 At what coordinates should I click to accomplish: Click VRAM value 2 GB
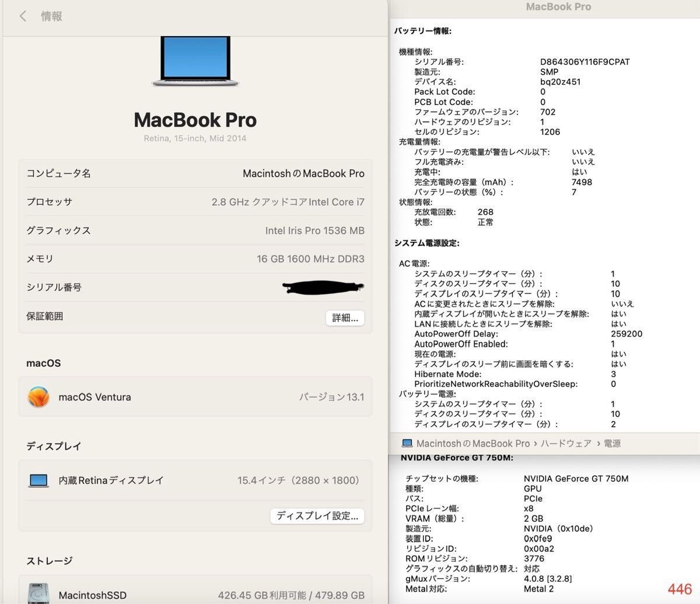tap(533, 518)
